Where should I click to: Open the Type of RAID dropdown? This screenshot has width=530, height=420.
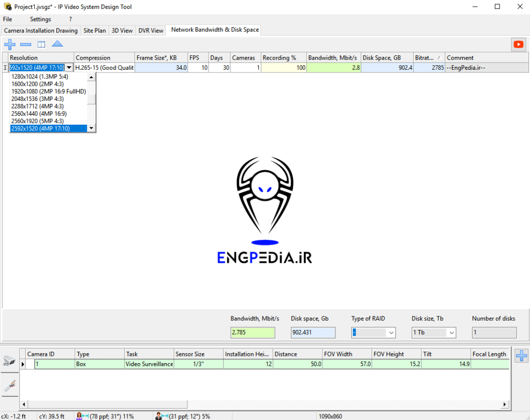[391, 333]
